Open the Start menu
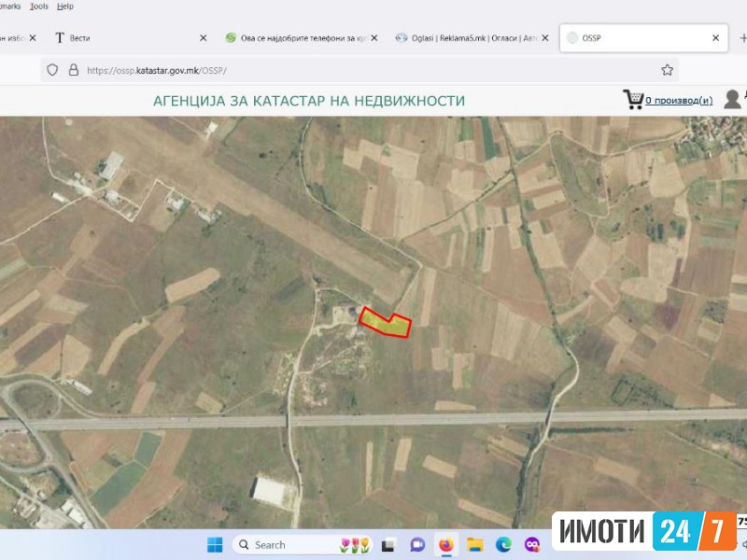 point(216,544)
